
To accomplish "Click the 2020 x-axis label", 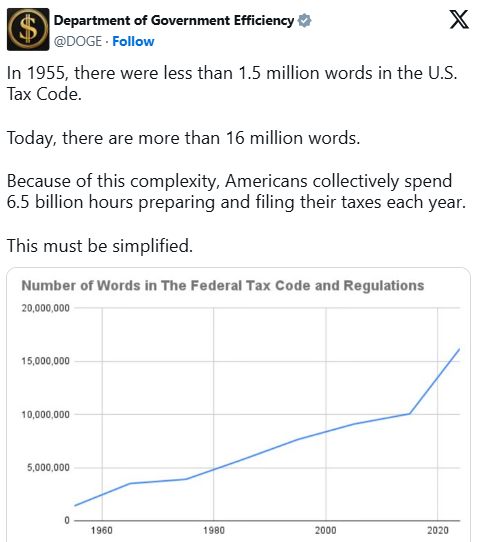I will [437, 530].
